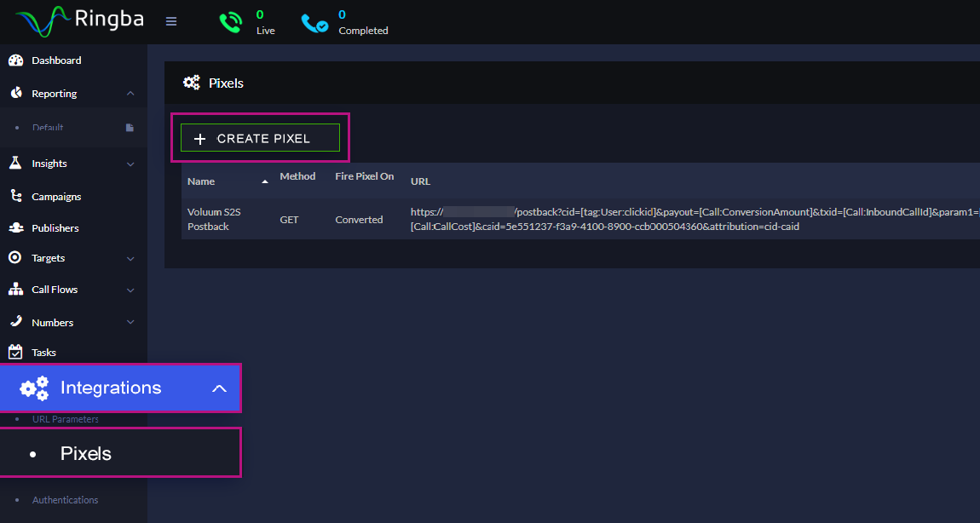Click the Live calls count label

266,22
